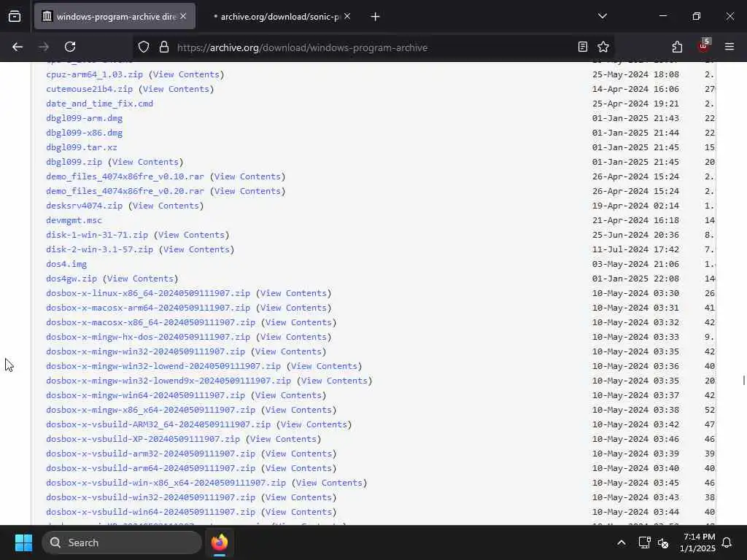This screenshot has height=560, width=747.
Task: Download dosbox-x-vsbuild-win64 zip
Action: click(150, 513)
